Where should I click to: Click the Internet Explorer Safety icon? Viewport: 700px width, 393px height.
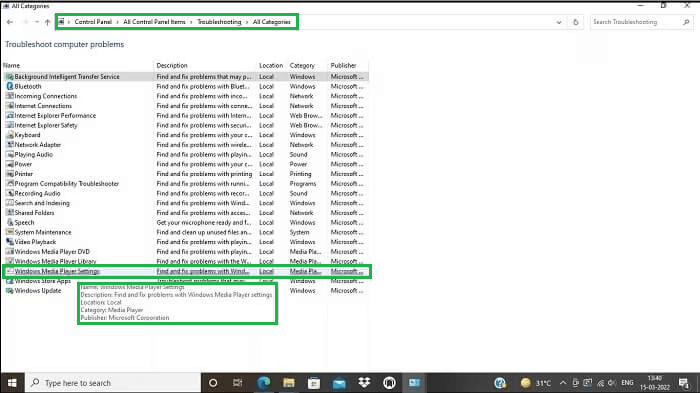[x=10, y=125]
